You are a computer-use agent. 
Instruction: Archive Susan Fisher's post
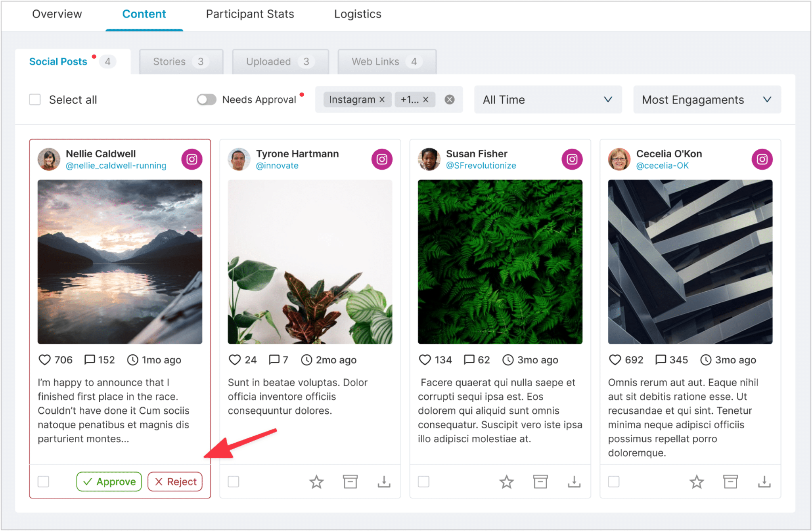point(540,482)
